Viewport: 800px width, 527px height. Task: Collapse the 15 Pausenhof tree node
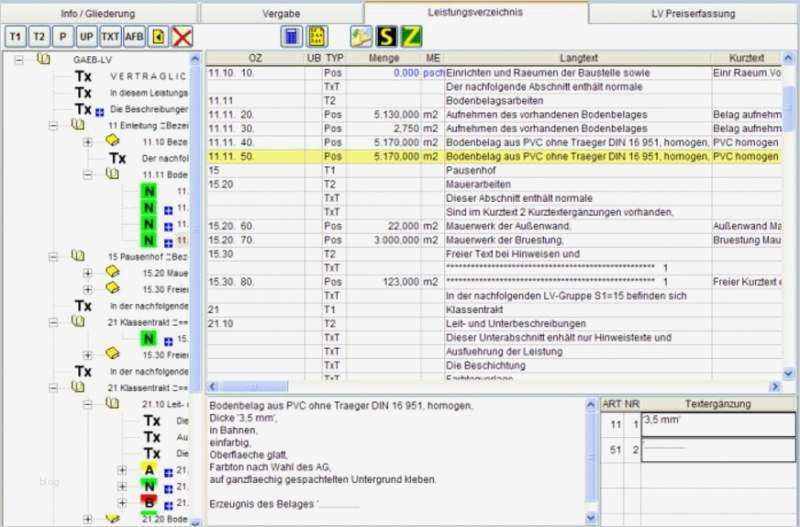[x=53, y=257]
